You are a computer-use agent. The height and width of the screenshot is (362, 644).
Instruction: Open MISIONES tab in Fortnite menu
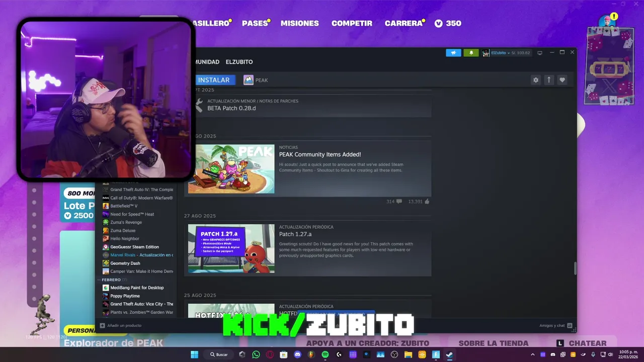pyautogui.click(x=300, y=23)
